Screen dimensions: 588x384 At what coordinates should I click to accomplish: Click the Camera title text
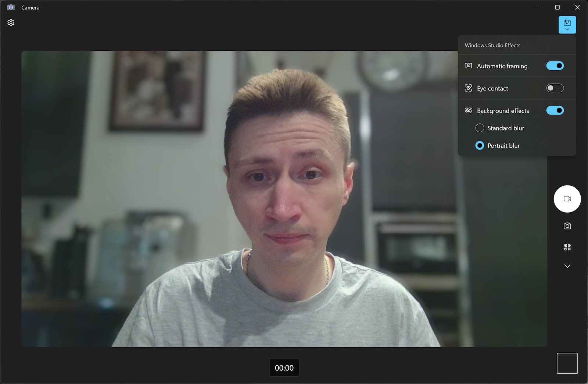(x=30, y=7)
